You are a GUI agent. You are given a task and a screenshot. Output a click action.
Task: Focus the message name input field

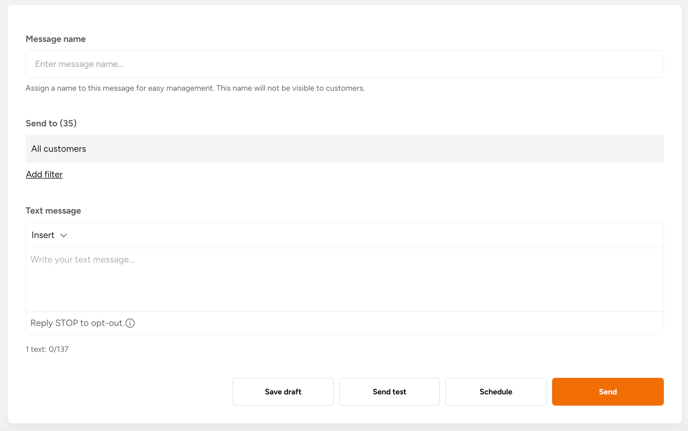344,64
